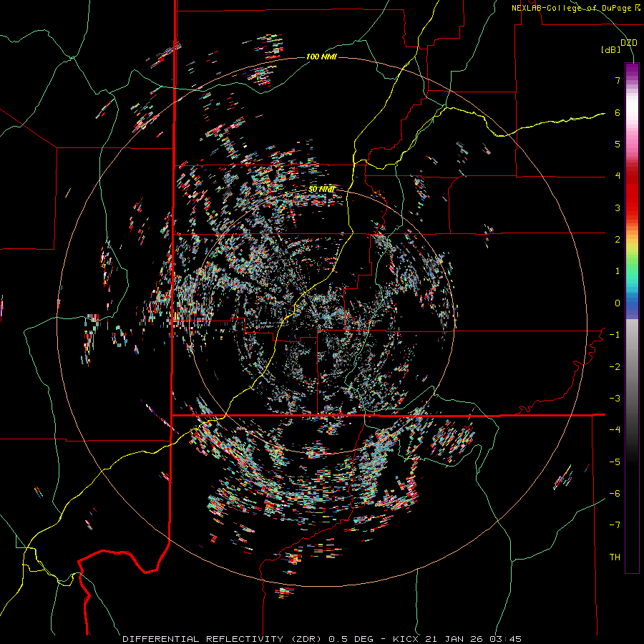644x644 pixels.
Task: Click the TH label on color scale
Action: click(x=615, y=557)
